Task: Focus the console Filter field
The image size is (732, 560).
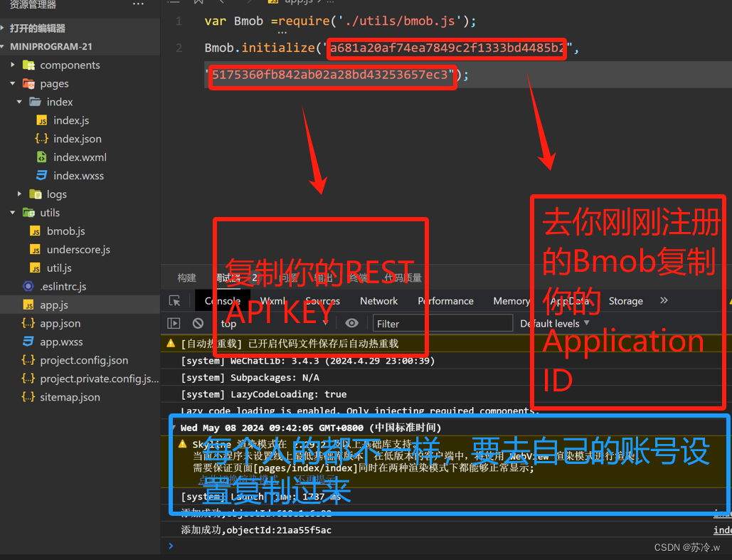Action: click(x=442, y=323)
